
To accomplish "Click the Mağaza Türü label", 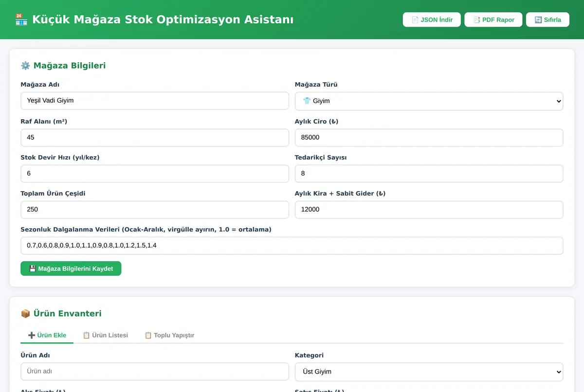I will click(x=316, y=85).
